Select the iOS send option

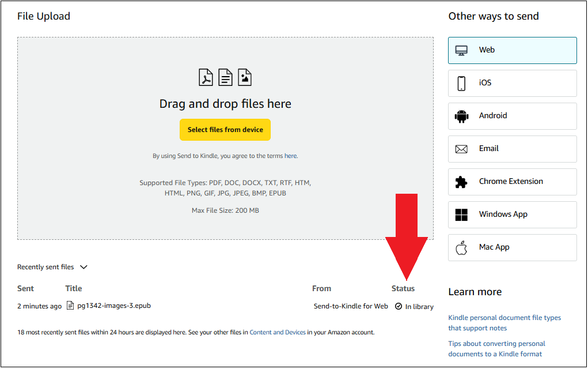(x=512, y=84)
